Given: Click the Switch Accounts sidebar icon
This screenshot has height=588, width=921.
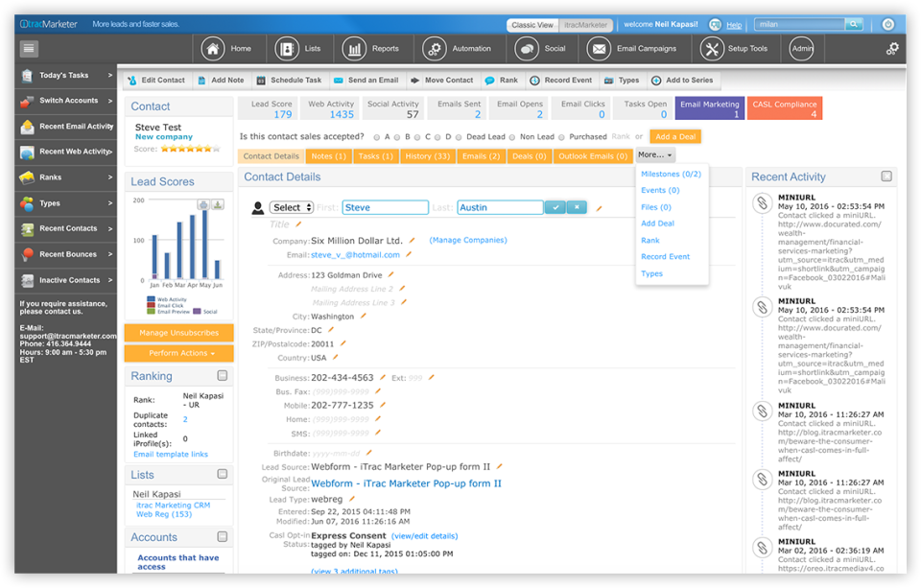Looking at the screenshot, I should click(x=27, y=101).
